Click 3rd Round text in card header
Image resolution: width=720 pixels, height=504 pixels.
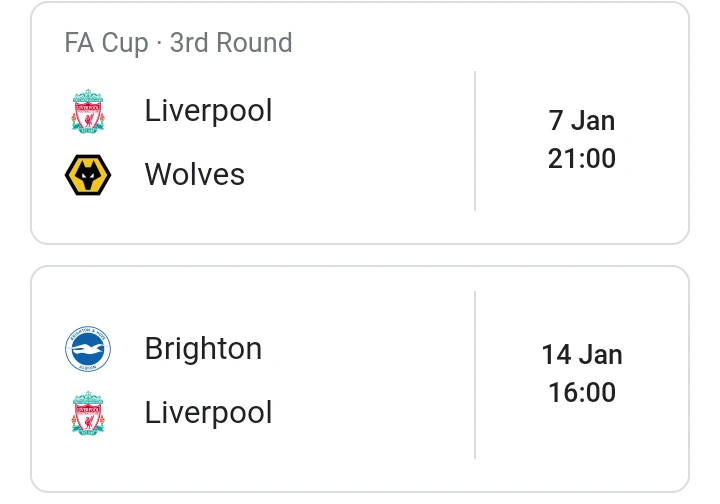coord(231,43)
